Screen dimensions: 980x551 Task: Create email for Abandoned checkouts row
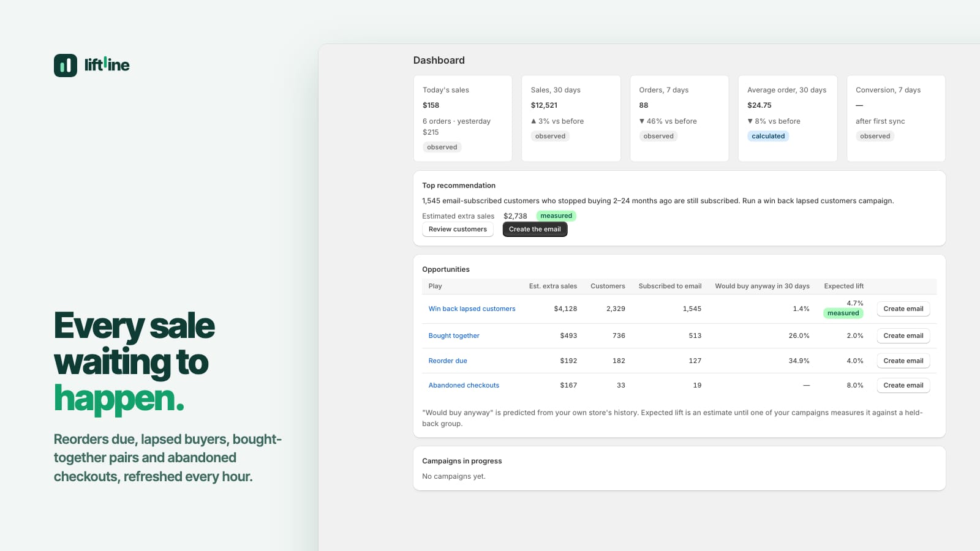click(903, 386)
